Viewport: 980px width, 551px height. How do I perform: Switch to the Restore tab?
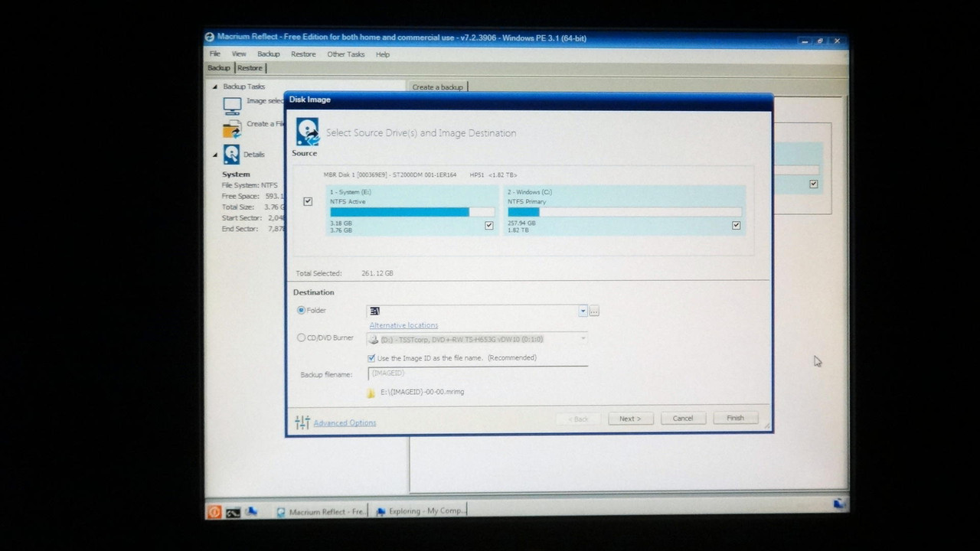point(250,68)
